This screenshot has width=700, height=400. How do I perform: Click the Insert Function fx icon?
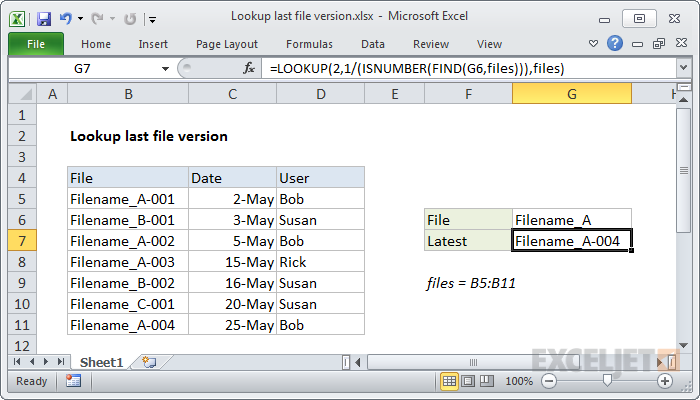point(249,68)
